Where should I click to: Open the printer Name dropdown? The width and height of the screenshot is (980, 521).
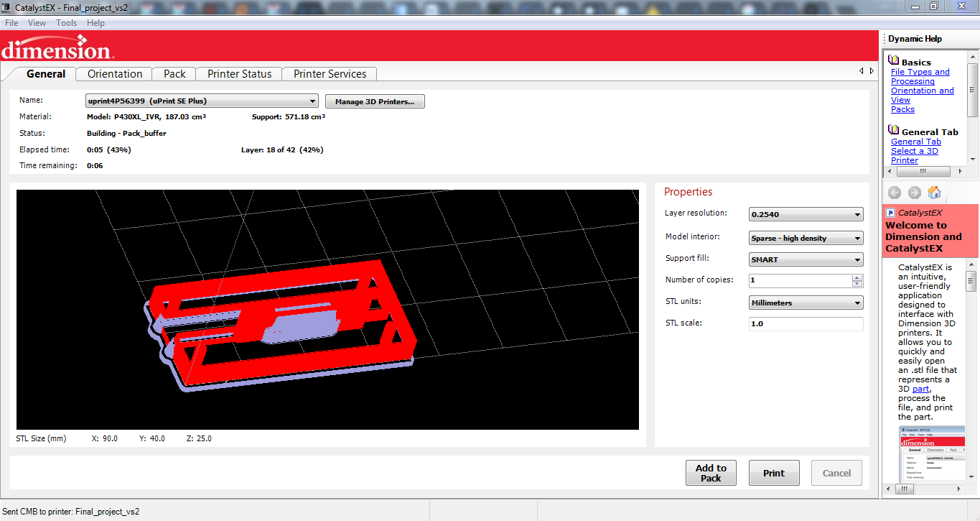(202, 101)
